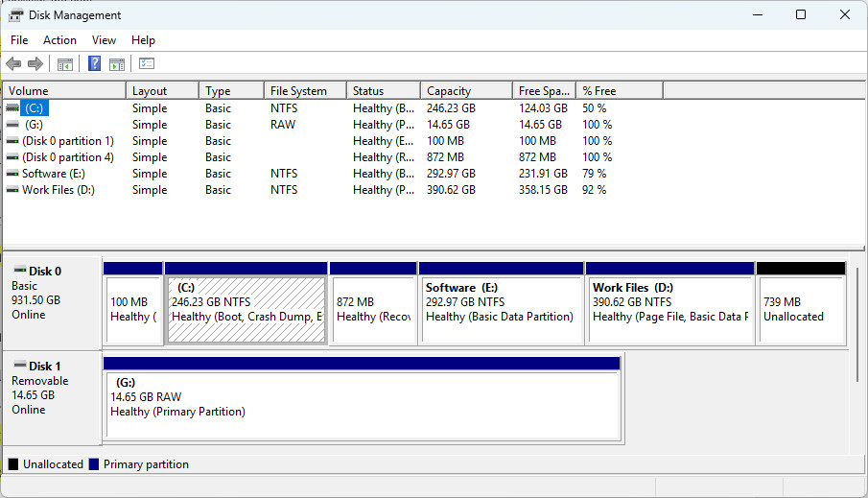Screen dimensions: 868x498
Task: Click the blue Primary partition legend swatch
Action: (94, 464)
